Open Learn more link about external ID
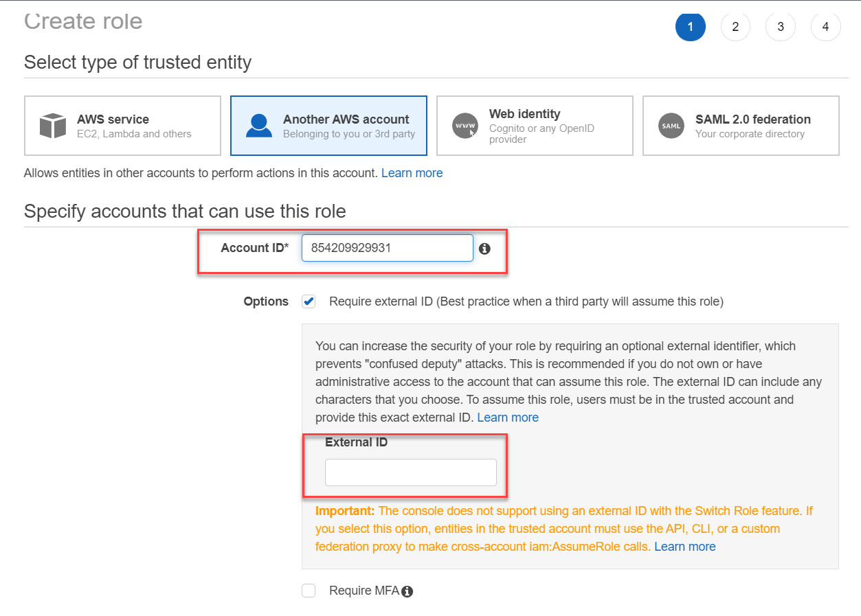The height and width of the screenshot is (616, 861). point(508,418)
